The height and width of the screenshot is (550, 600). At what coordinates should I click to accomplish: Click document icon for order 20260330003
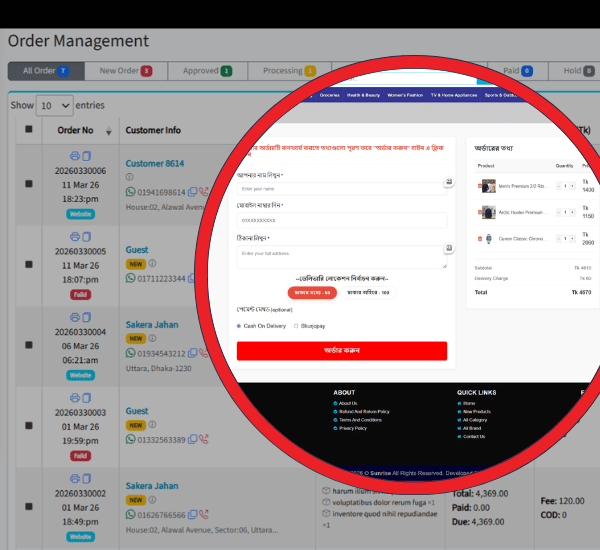point(87,398)
